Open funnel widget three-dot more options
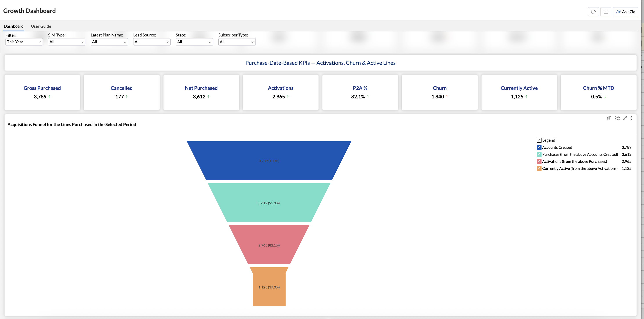 (631, 118)
